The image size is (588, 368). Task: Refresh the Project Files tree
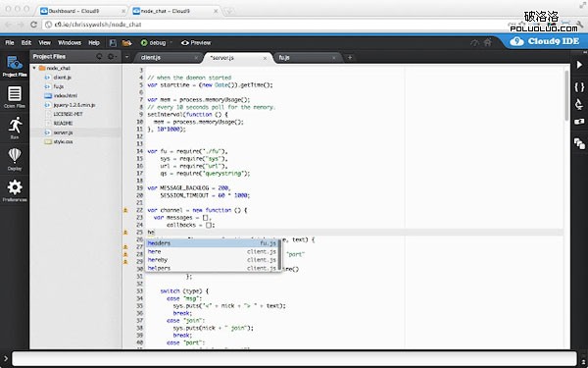click(x=99, y=56)
